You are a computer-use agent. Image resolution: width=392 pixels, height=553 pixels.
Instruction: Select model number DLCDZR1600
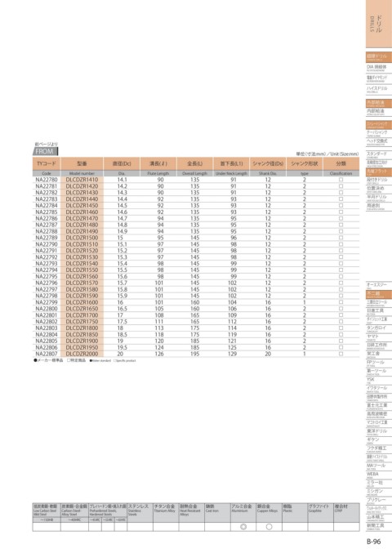click(82, 302)
